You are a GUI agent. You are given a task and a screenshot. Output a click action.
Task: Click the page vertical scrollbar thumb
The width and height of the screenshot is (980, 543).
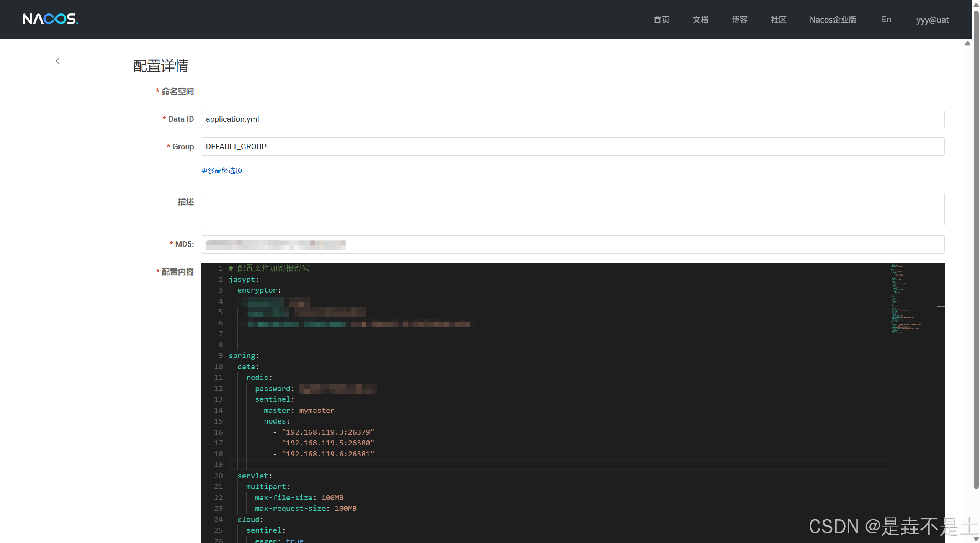[976, 249]
